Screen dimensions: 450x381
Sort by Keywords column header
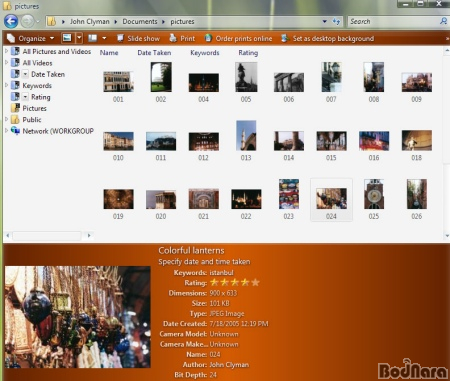tap(205, 53)
